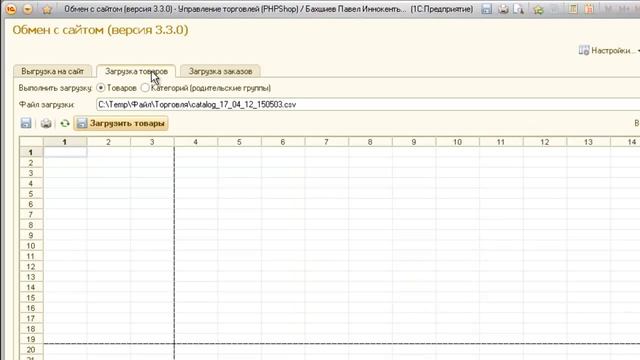Select the Товаров radio button
The width and height of the screenshot is (640, 360).
[x=100, y=88]
